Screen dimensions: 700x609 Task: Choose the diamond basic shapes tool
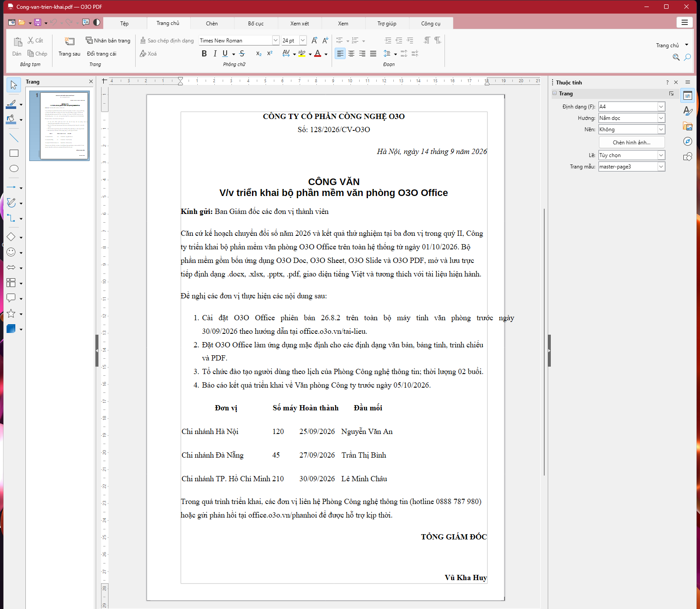(11, 237)
